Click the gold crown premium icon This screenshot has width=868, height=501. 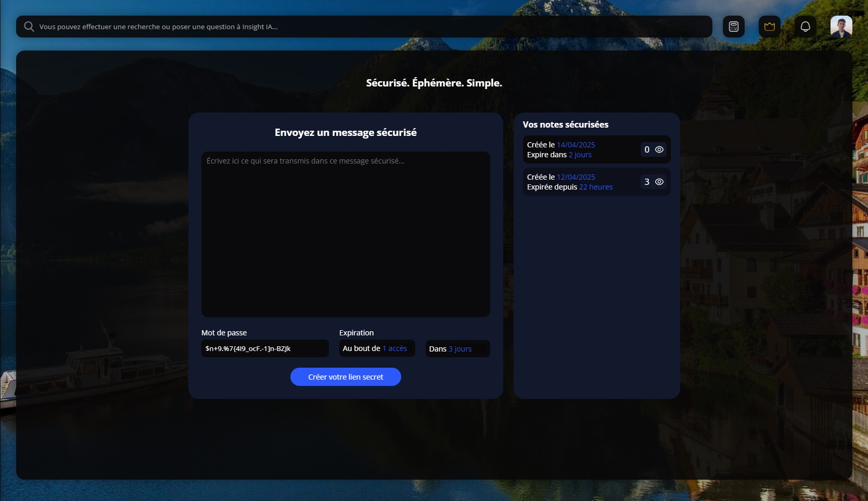coord(769,27)
